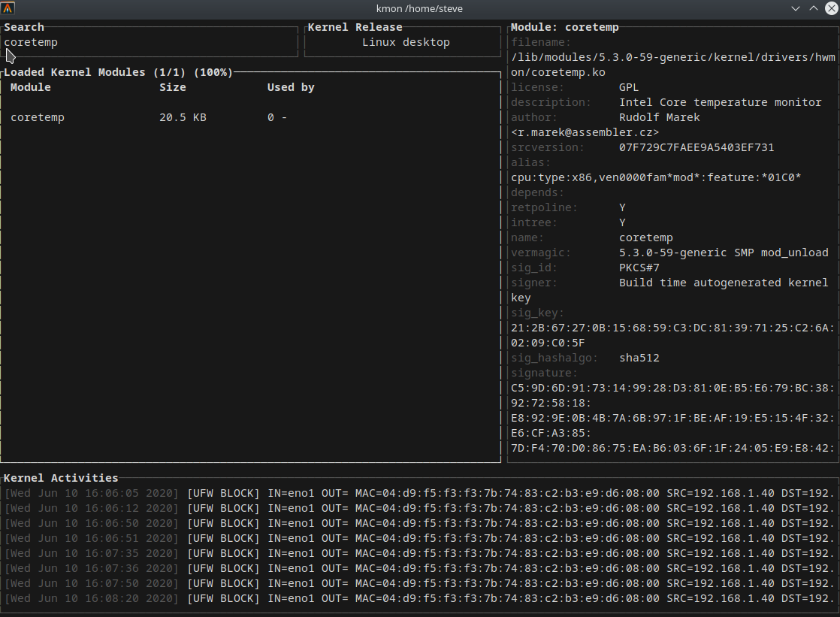Click the log entry at 16:07:50
The width and height of the screenshot is (840, 617).
tap(420, 583)
